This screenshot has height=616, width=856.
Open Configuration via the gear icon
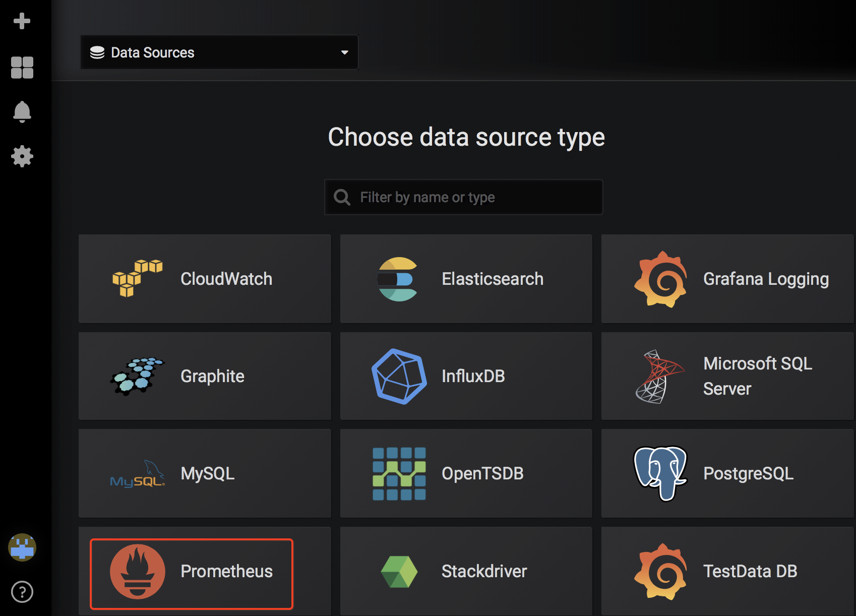pyautogui.click(x=22, y=156)
